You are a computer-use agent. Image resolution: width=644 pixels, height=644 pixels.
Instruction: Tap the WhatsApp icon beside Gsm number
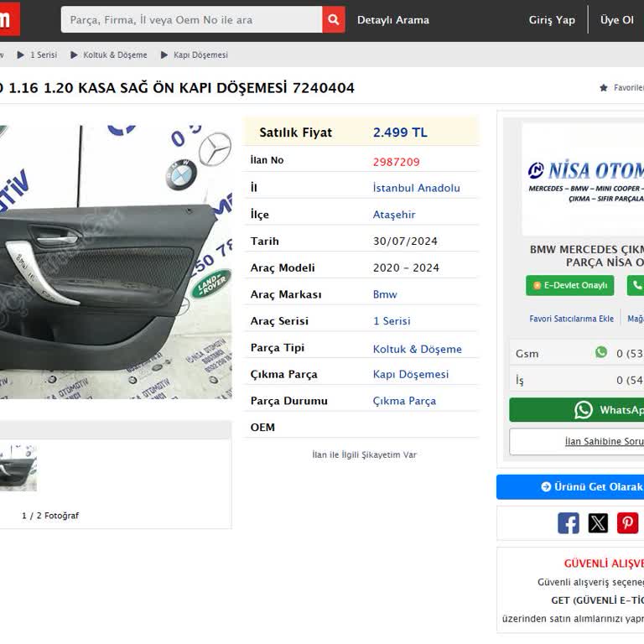point(601,352)
